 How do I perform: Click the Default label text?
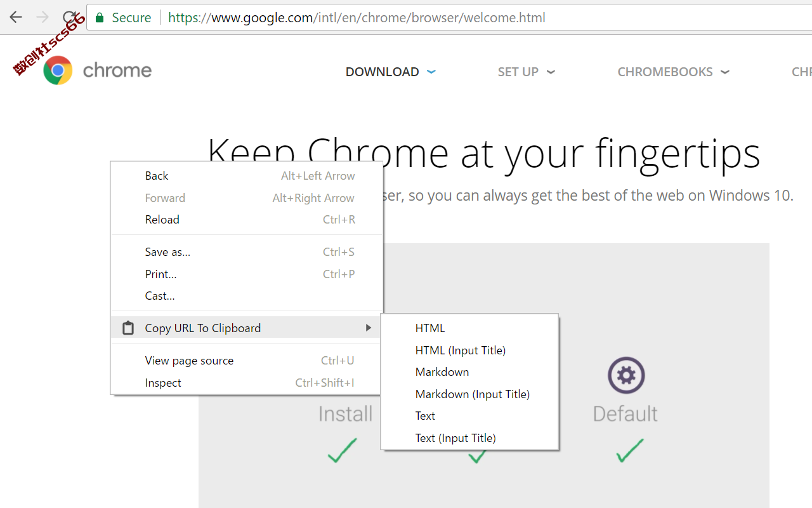[x=625, y=414]
